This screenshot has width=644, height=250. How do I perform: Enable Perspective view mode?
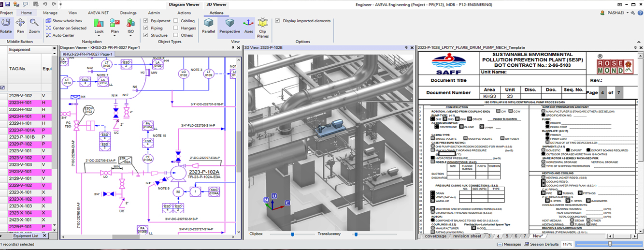(229, 25)
